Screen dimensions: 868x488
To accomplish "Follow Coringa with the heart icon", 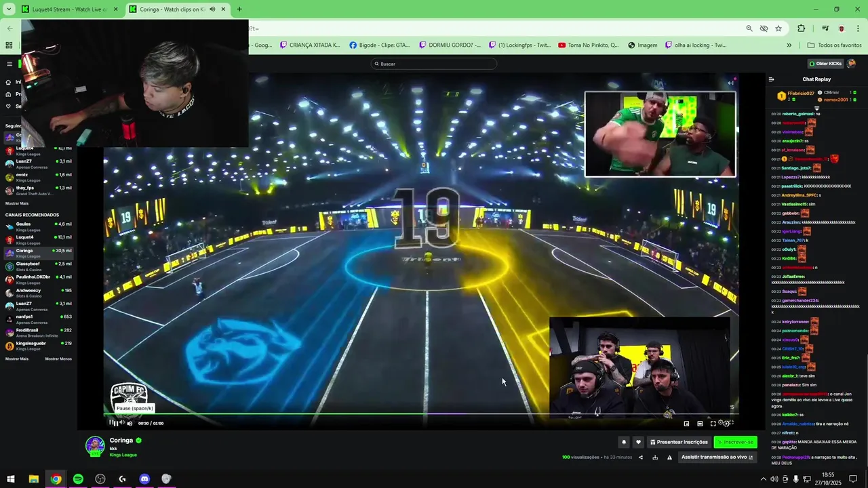I will (638, 442).
